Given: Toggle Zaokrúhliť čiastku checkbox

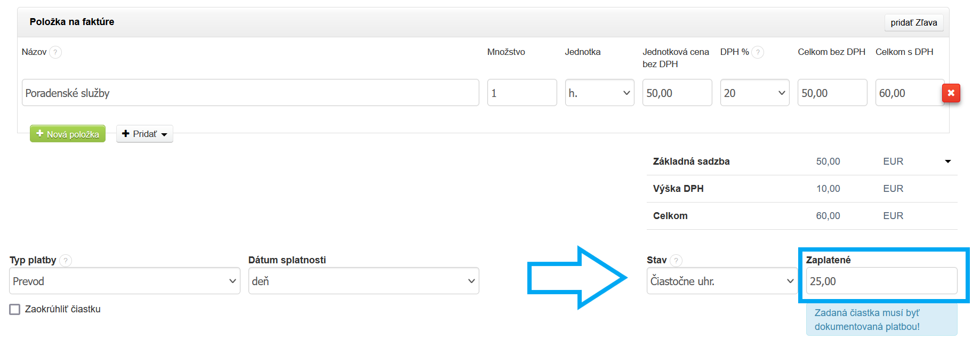Looking at the screenshot, I should (x=15, y=309).
